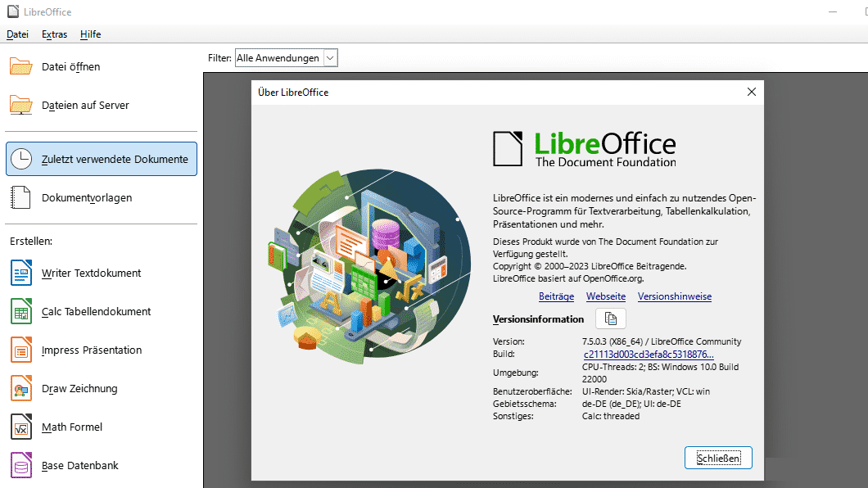Open the Versionshinweise link
868x488 pixels.
click(x=674, y=296)
